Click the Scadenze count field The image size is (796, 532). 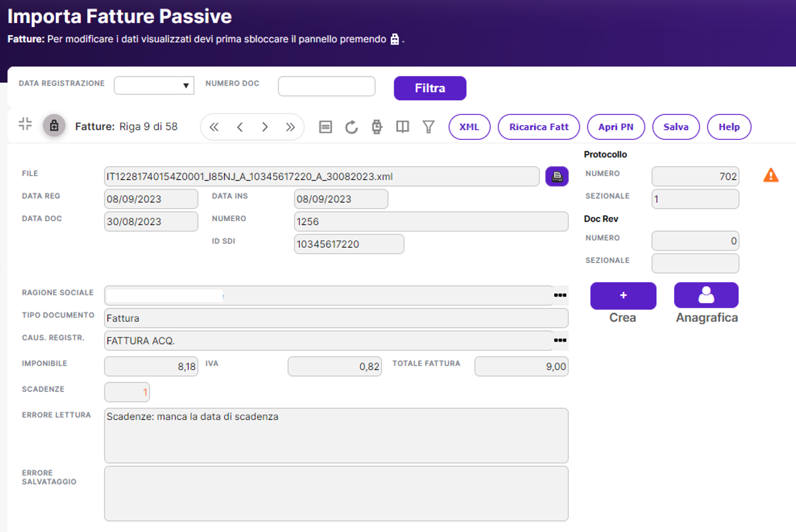127,392
